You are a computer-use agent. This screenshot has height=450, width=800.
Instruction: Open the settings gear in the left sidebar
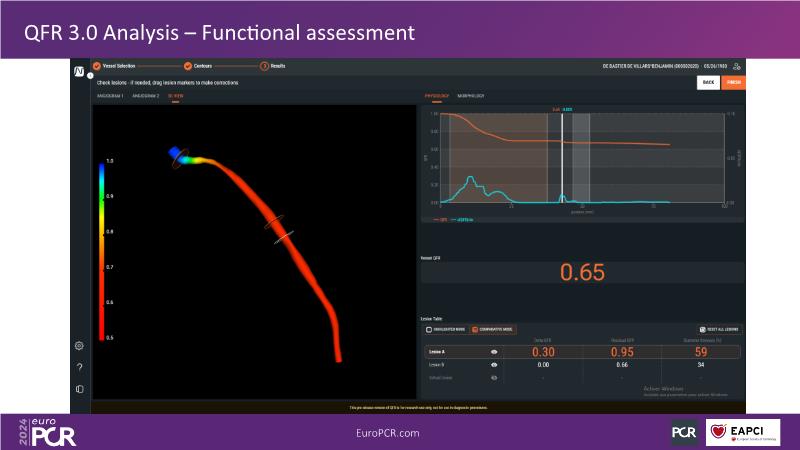coord(79,346)
